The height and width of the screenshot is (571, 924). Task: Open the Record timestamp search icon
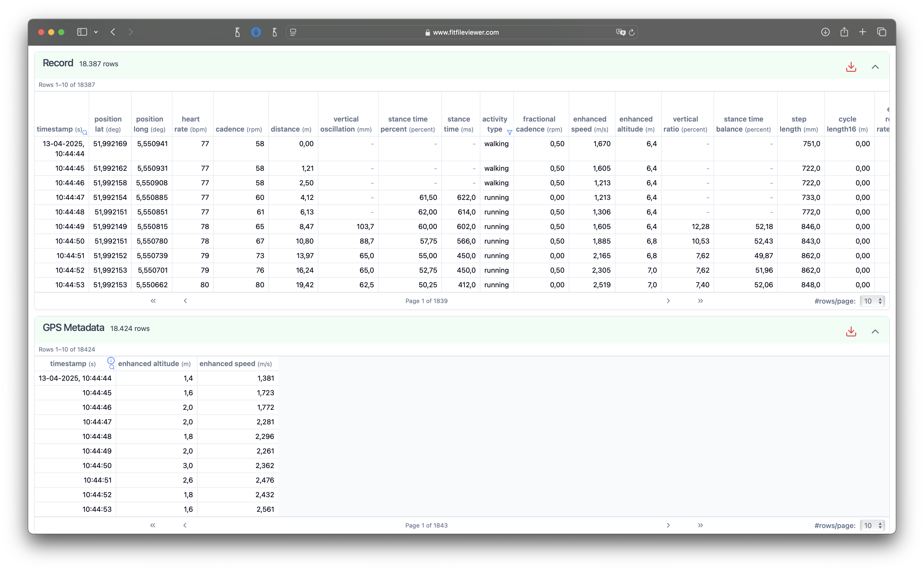85,133
